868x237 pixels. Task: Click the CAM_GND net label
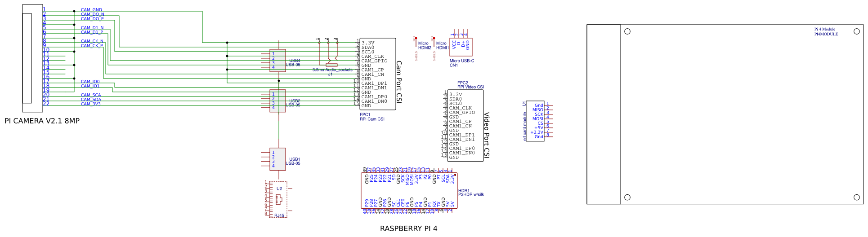91,9
